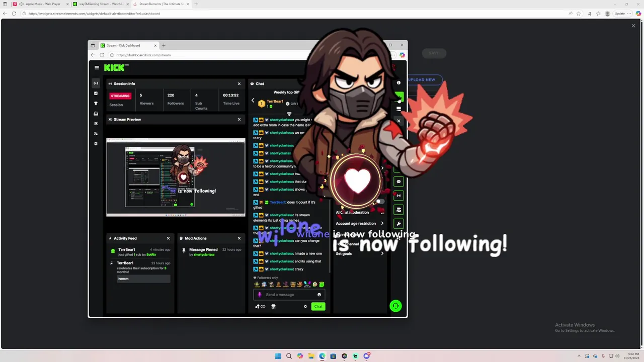Open the emoji picker in chat box
The height and width of the screenshot is (362, 644).
pos(319,295)
